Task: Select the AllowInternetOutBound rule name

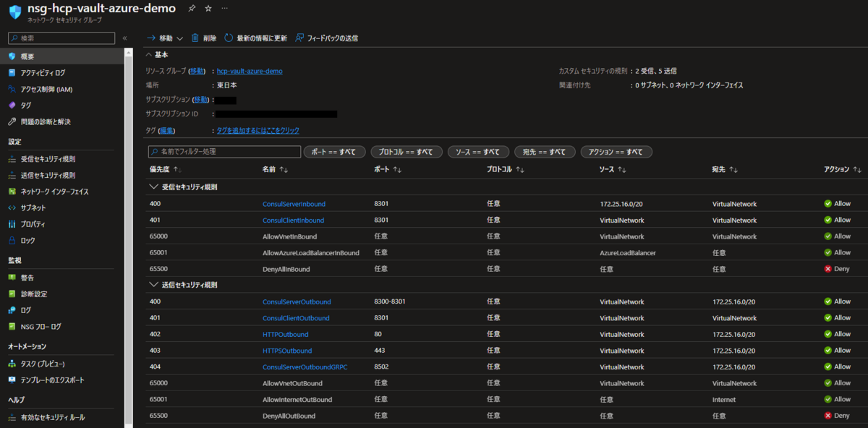Action: pyautogui.click(x=297, y=399)
